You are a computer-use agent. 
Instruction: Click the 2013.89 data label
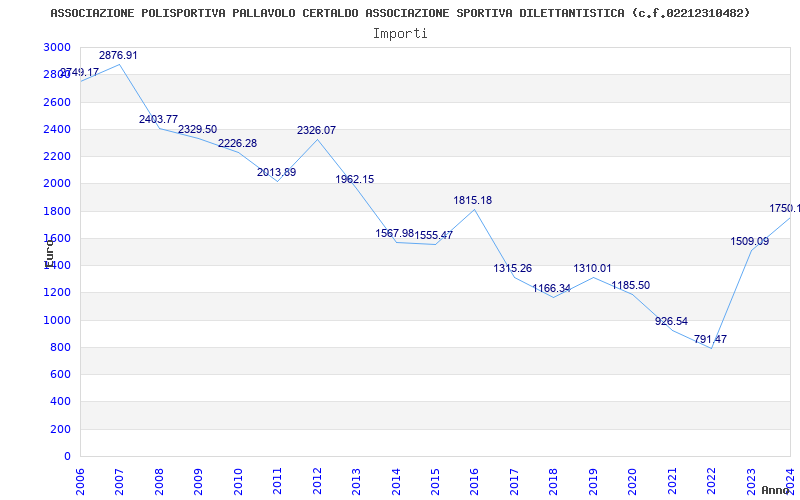(277, 172)
